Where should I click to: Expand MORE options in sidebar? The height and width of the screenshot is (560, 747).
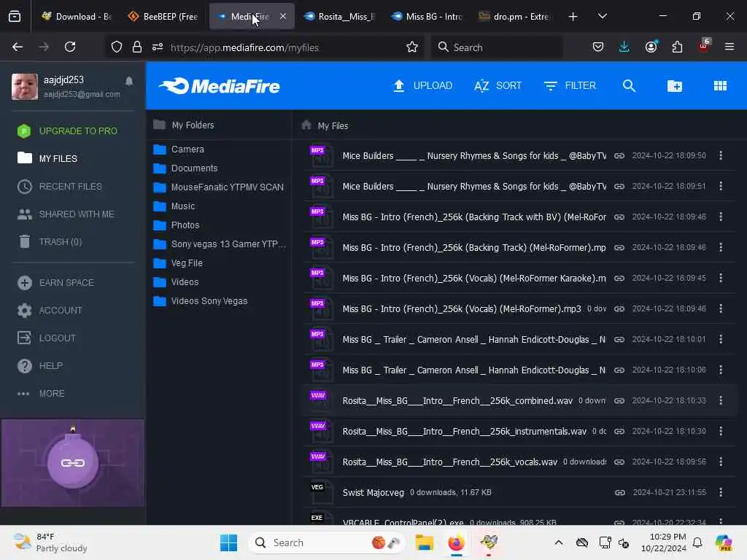click(41, 393)
